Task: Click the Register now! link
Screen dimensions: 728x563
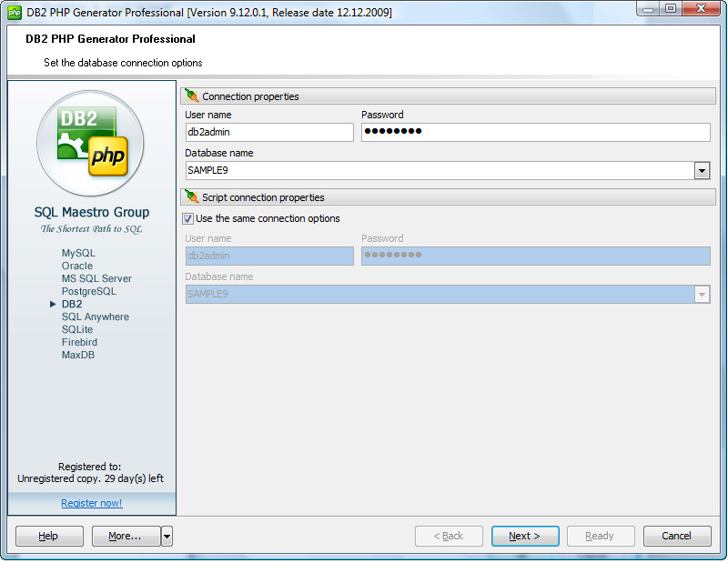Action: point(92,503)
